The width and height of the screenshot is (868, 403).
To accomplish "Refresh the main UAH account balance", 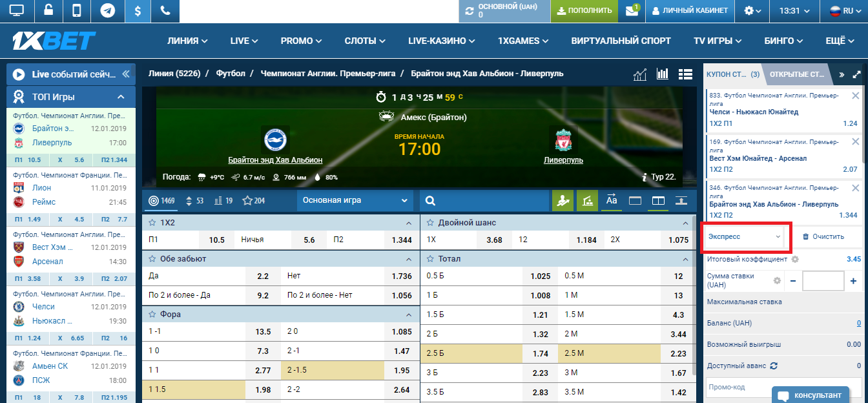I will 470,11.
